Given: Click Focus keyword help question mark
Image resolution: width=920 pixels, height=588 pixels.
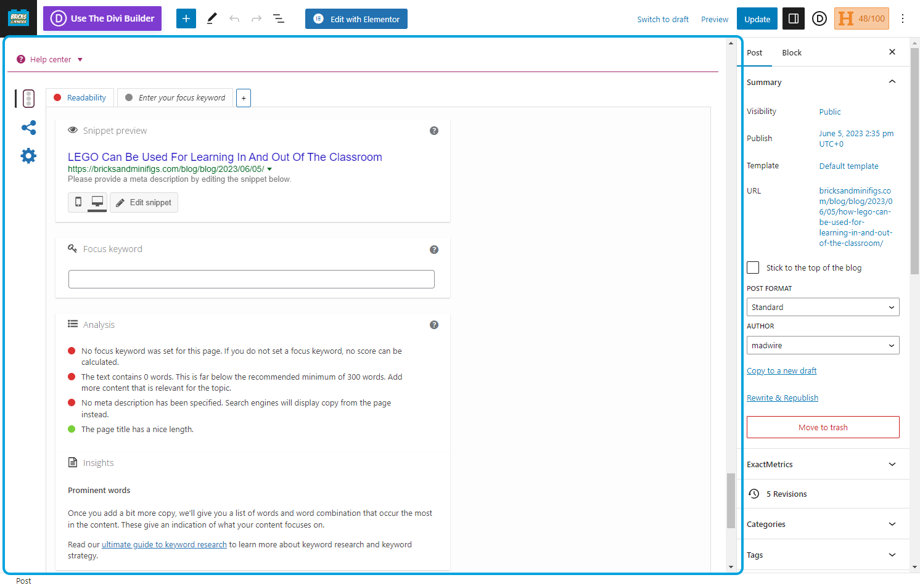Looking at the screenshot, I should pyautogui.click(x=434, y=250).
